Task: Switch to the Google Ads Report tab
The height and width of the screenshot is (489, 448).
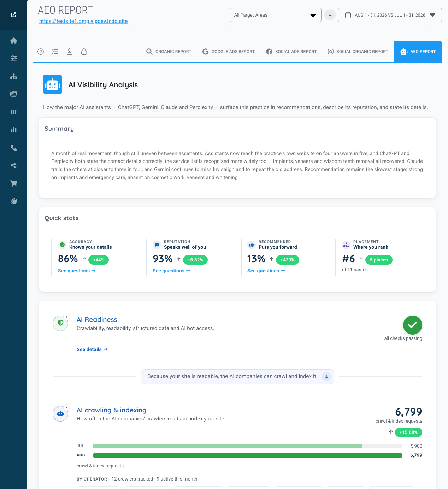Action: [229, 52]
